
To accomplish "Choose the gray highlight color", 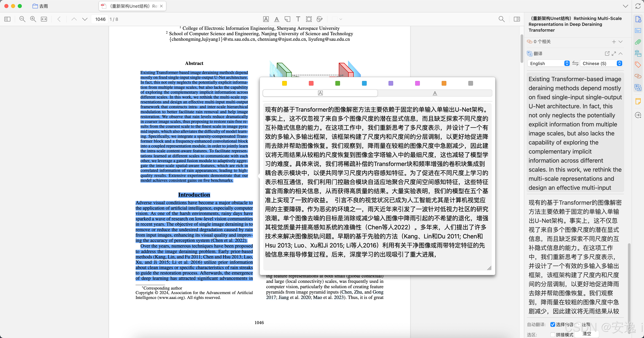I will (x=470, y=83).
